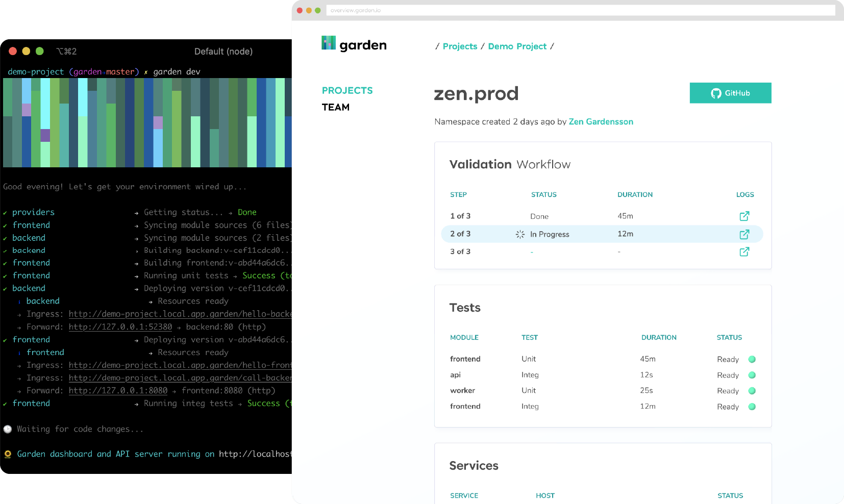Open the demo-project hello-backend ingress URL in the terminal
844x504 pixels.
coord(180,314)
